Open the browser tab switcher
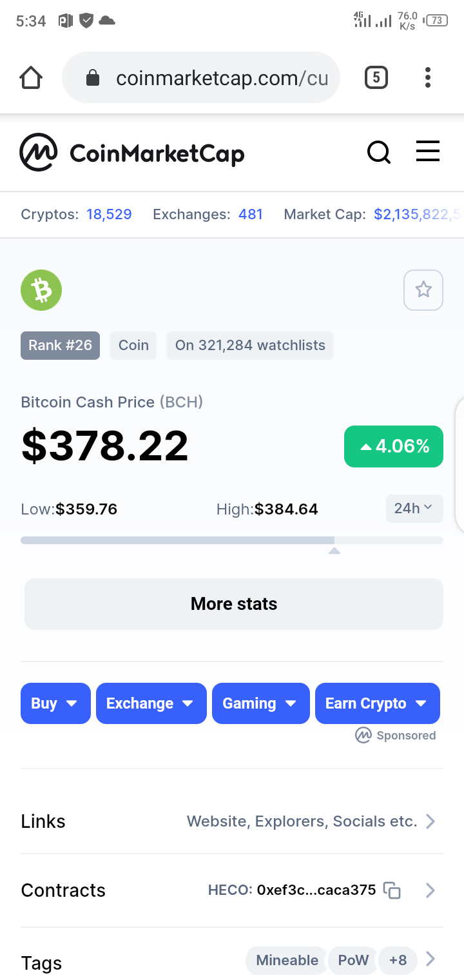This screenshot has width=464, height=980. tap(376, 78)
